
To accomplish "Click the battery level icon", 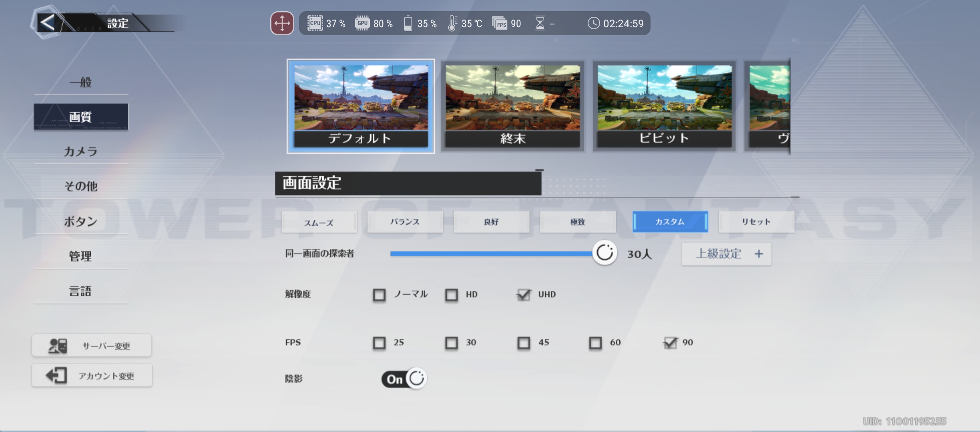I will click(409, 24).
